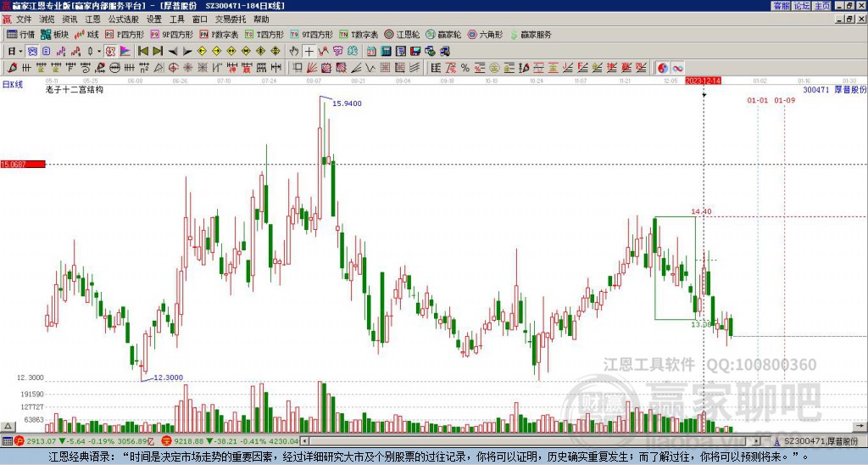Open 赢家服务 service panel
The height and width of the screenshot is (465, 868).
tap(531, 34)
